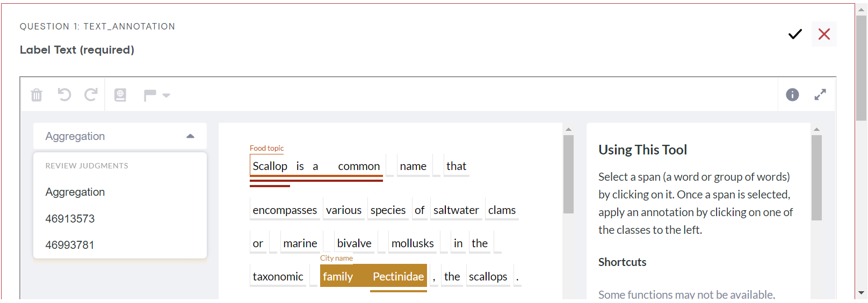Reject with the red X icon
This screenshot has height=303, width=868.
(x=824, y=34)
